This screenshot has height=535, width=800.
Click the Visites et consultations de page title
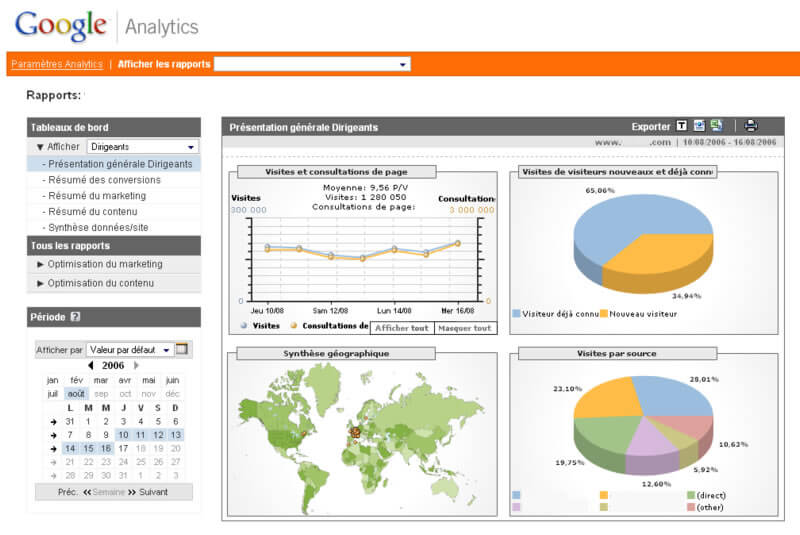[336, 172]
